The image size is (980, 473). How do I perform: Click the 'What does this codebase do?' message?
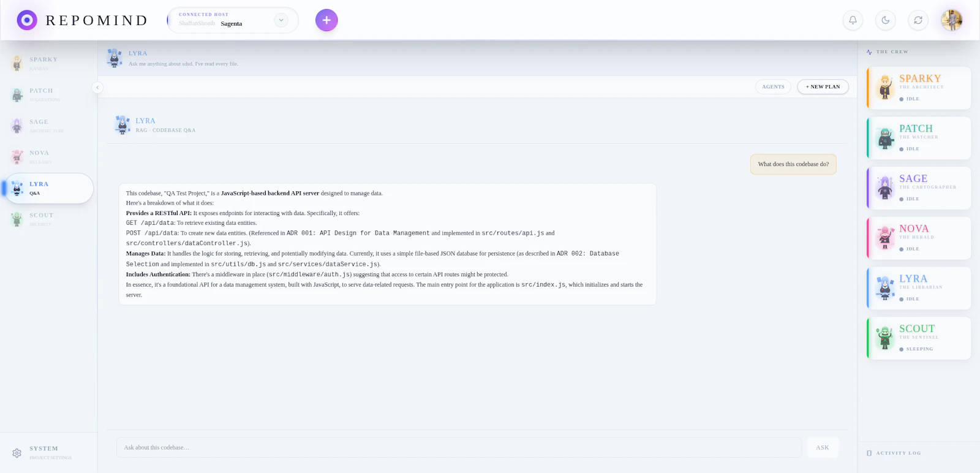(x=793, y=164)
